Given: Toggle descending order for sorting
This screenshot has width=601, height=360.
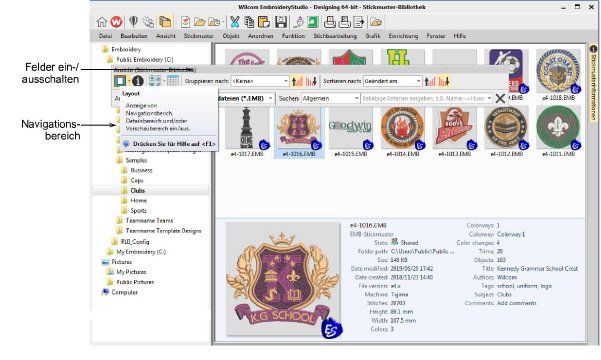Looking at the screenshot, I should [x=444, y=81].
